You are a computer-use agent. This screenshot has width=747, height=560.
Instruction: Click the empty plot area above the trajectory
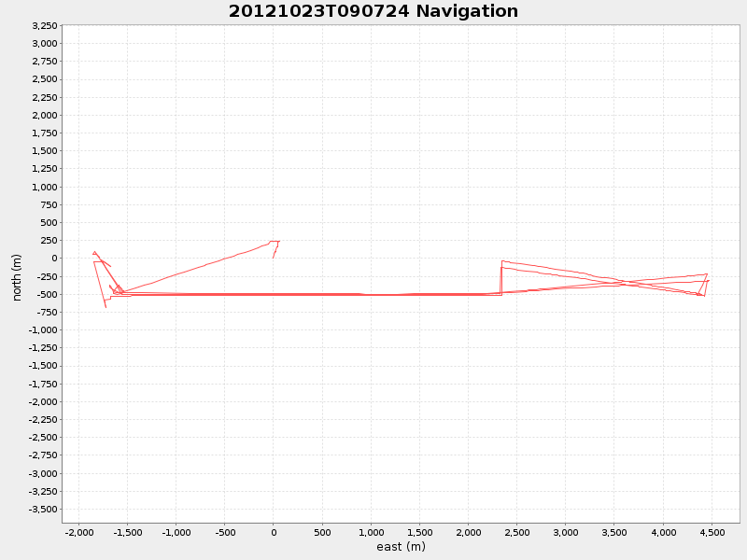373,140
